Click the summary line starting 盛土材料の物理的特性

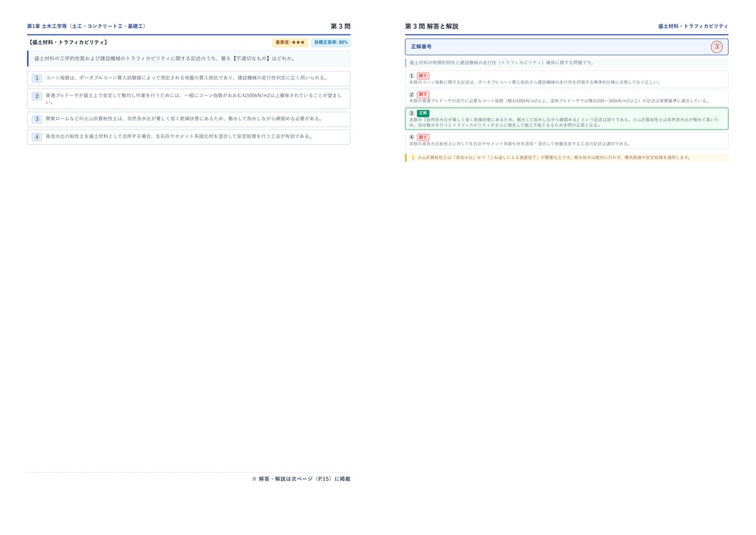tap(501, 63)
